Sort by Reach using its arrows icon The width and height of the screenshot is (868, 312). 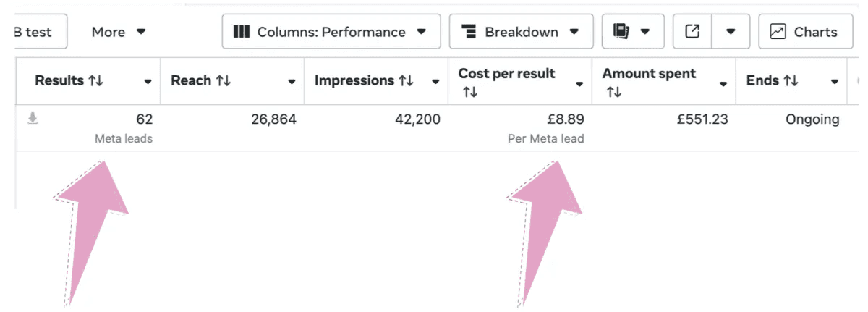pyautogui.click(x=223, y=81)
